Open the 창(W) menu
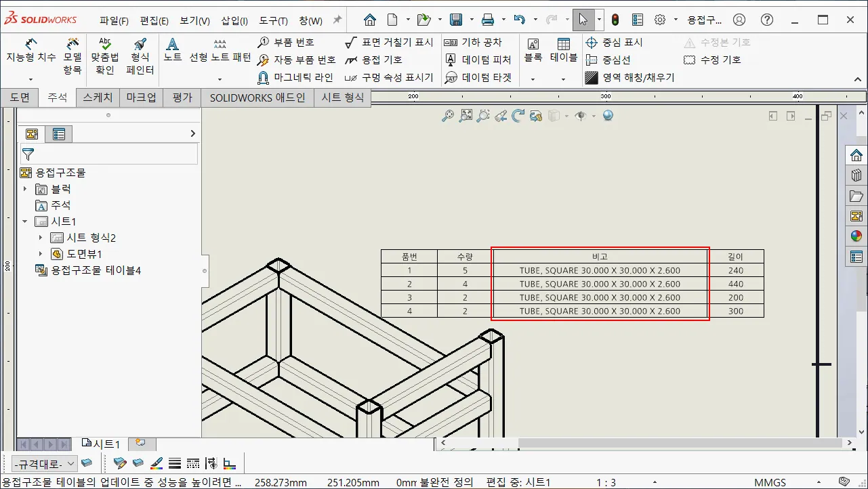The height and width of the screenshot is (489, 868). [310, 20]
